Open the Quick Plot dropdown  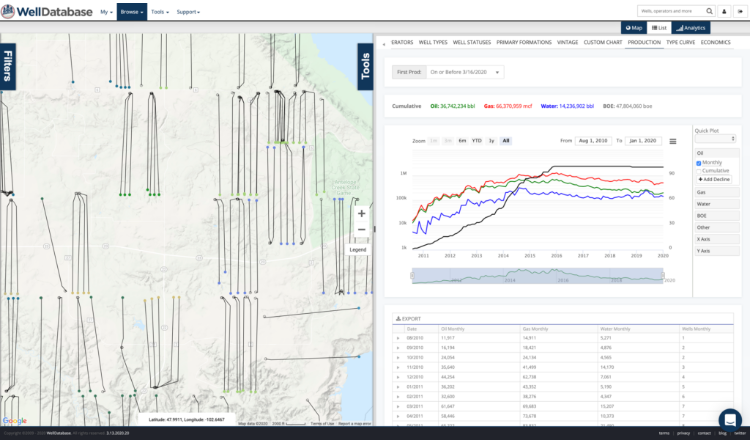(x=715, y=139)
